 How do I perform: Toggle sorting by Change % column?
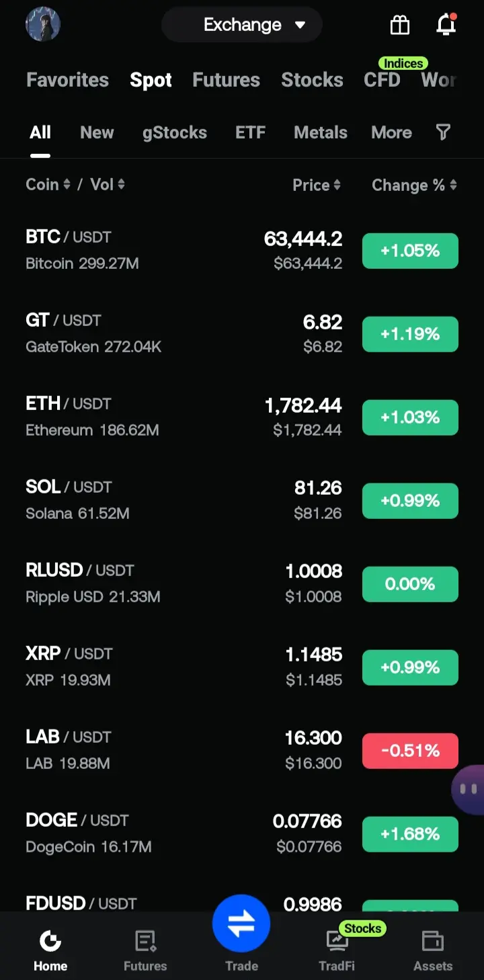pos(414,185)
